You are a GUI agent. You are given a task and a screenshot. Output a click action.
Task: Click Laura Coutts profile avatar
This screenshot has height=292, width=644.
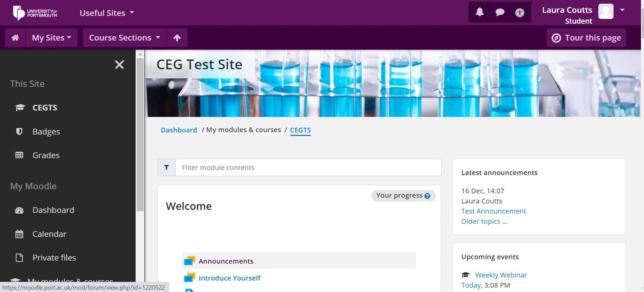[605, 11]
